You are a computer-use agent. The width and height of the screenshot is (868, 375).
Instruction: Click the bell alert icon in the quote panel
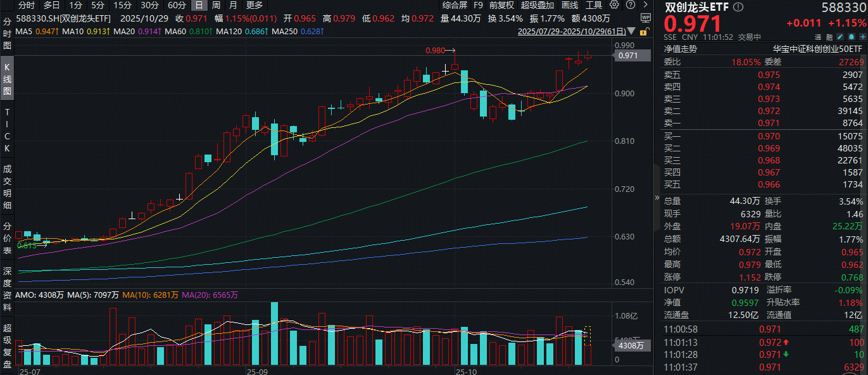coord(851,37)
